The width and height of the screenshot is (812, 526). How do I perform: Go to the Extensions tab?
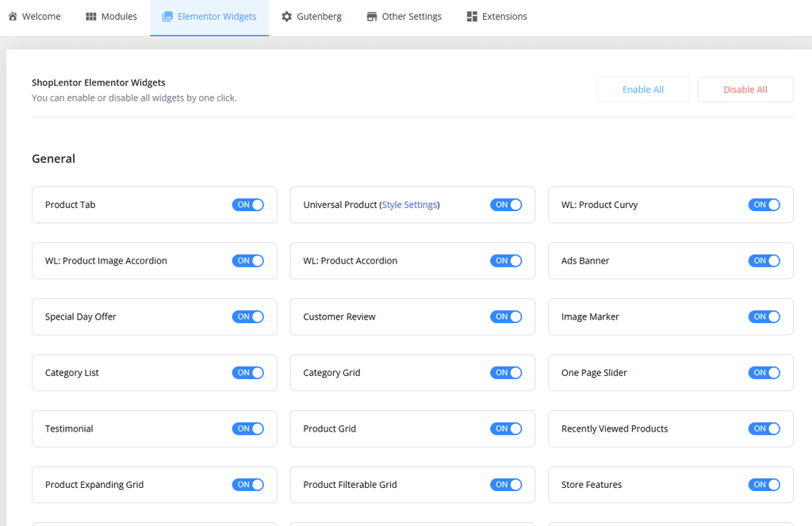[x=496, y=17]
